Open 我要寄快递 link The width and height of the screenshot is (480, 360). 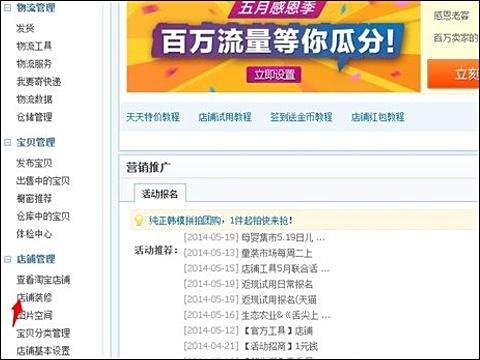(39, 81)
